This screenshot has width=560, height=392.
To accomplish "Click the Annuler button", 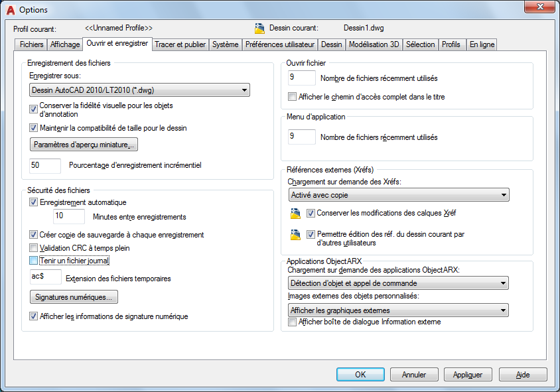I will pos(414,375).
